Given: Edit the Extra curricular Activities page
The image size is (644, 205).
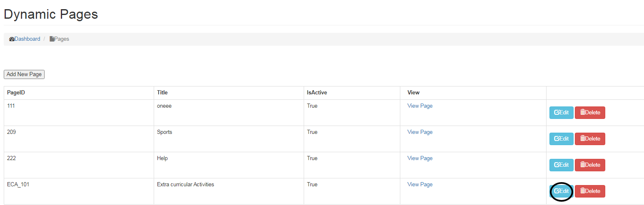Looking at the screenshot, I should point(561,191).
